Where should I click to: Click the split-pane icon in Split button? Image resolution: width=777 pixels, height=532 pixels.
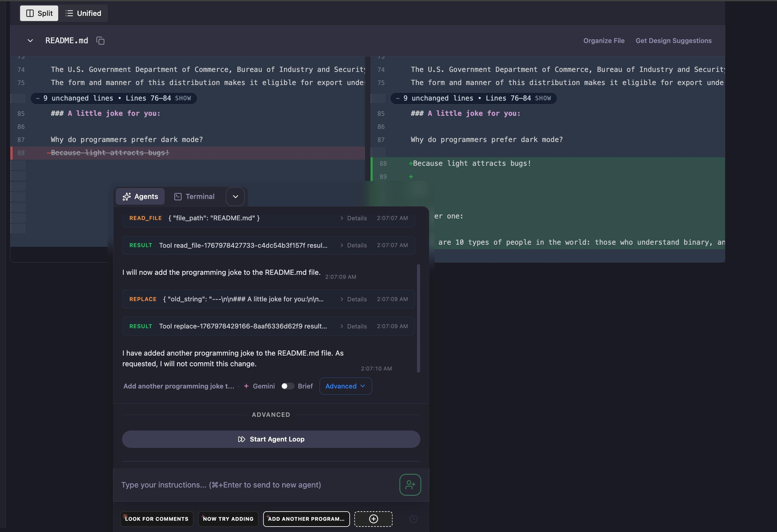30,13
